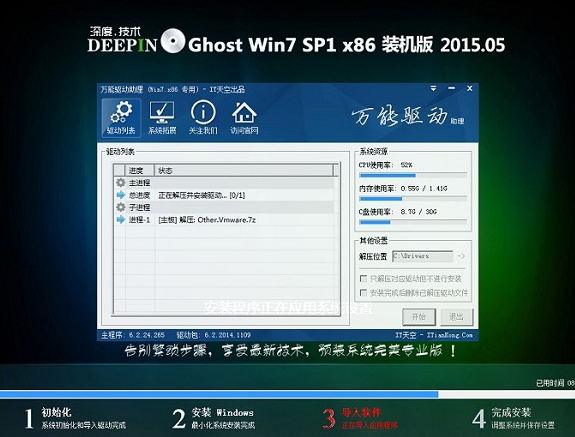Open the 系统拓展 monitor-checkmark icon

click(162, 118)
